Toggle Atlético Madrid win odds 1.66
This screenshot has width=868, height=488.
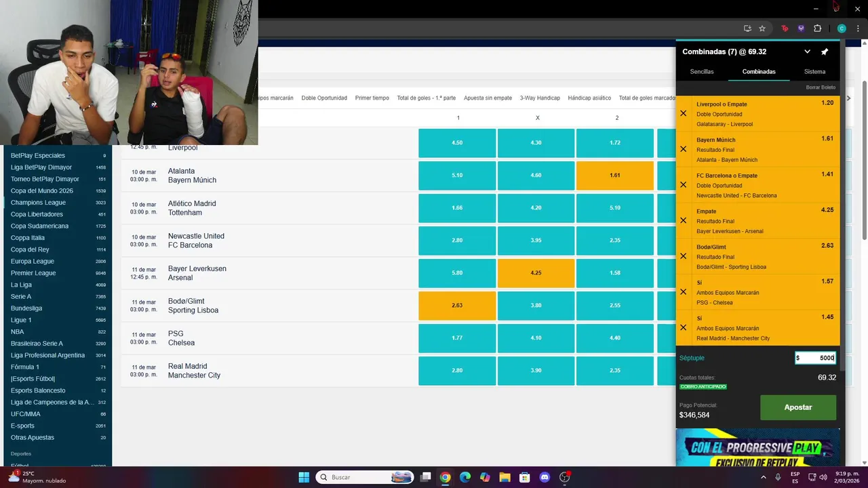(x=457, y=208)
